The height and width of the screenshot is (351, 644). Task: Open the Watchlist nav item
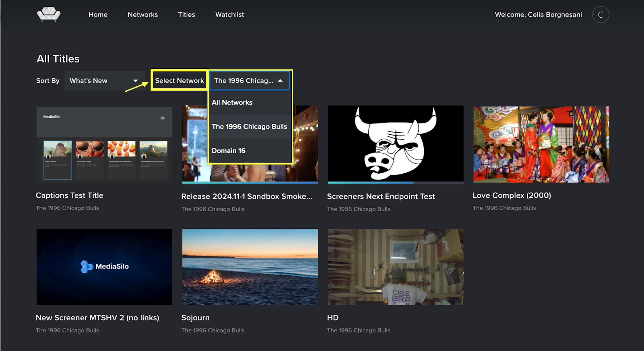pos(229,14)
